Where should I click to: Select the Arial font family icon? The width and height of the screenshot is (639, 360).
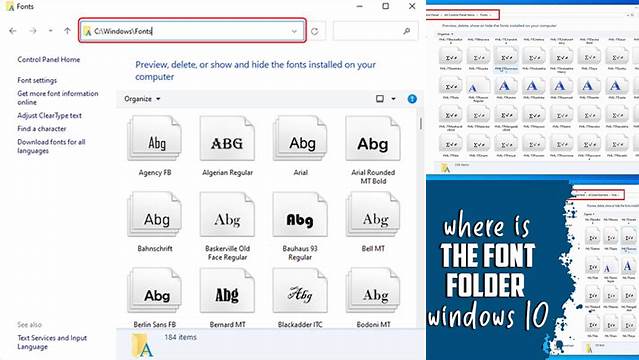coord(300,138)
